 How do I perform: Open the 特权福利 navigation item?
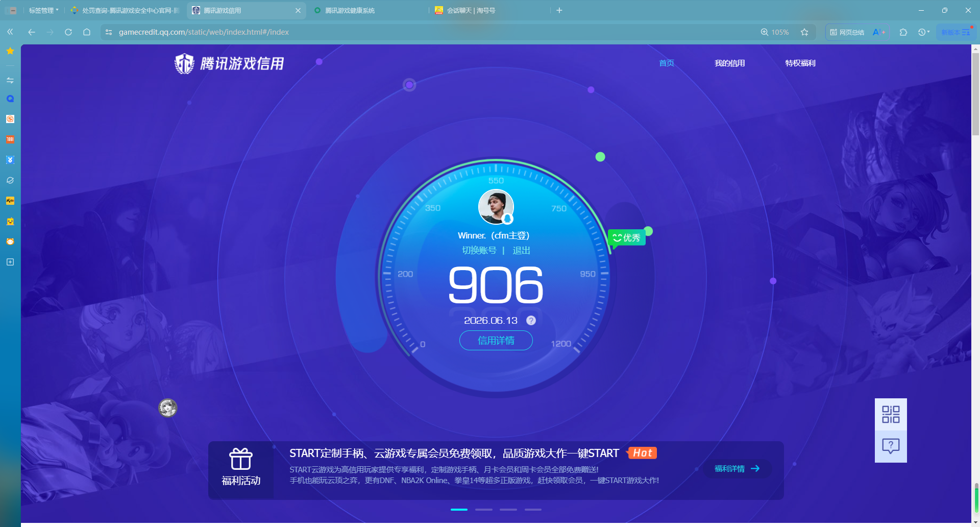pyautogui.click(x=800, y=63)
